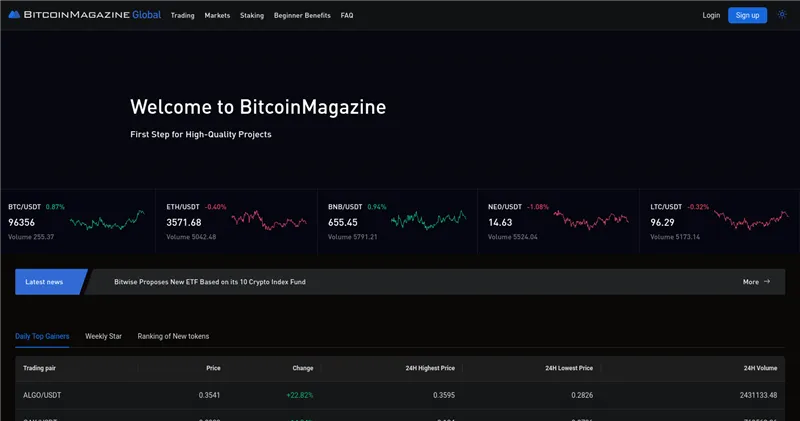Click the BTC Volume 255.37 text
This screenshot has height=421, width=800.
(x=31, y=237)
